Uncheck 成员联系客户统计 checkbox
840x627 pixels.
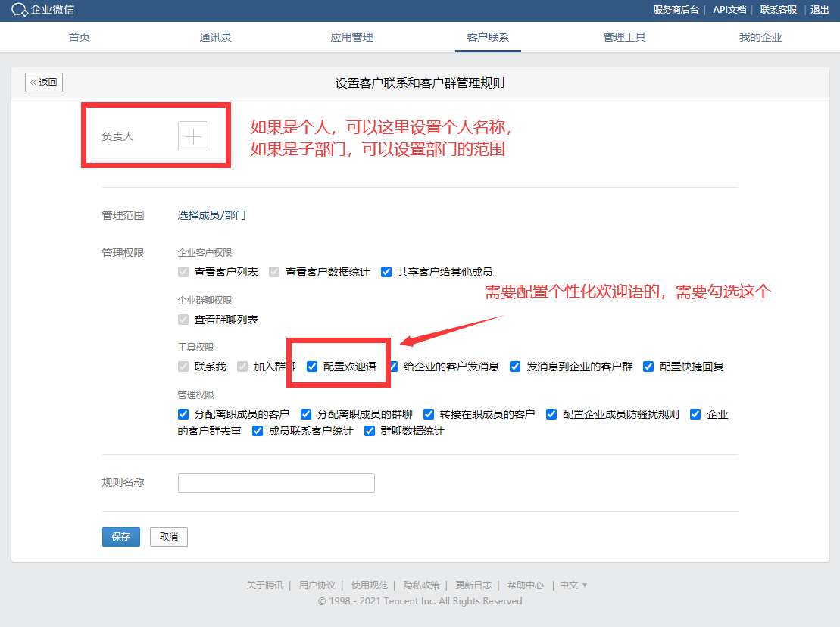tap(257, 431)
